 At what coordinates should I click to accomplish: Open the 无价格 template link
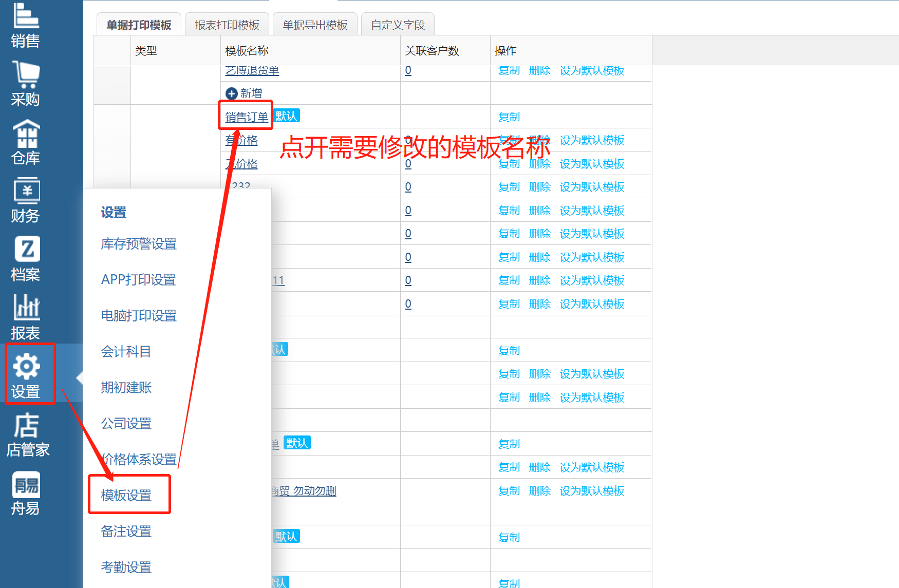[x=241, y=164]
